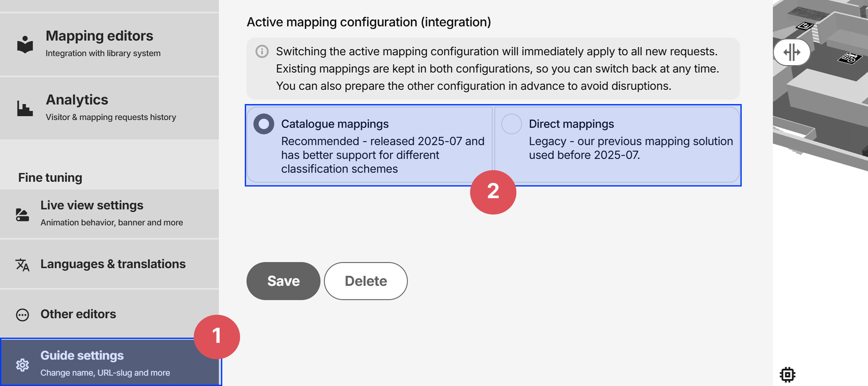Select the Catalogue mappings radio button
This screenshot has width=868, height=386.
coord(264,124)
